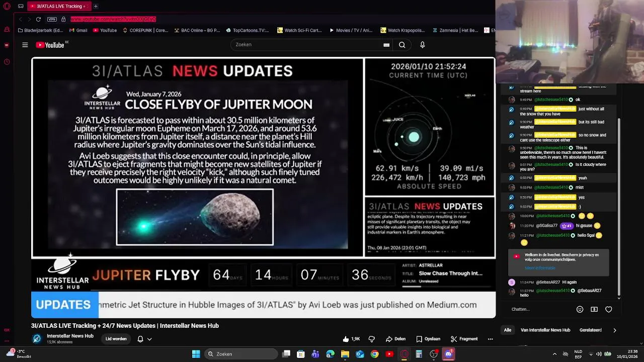Open the TopCartoons.TV bookmark
Image resolution: width=644 pixels, height=362 pixels.
[x=248, y=30]
